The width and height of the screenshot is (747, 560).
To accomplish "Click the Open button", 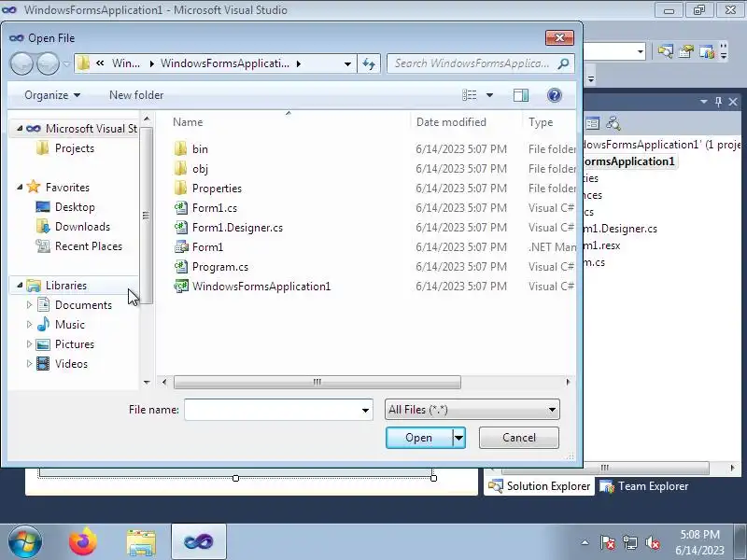I will click(419, 438).
